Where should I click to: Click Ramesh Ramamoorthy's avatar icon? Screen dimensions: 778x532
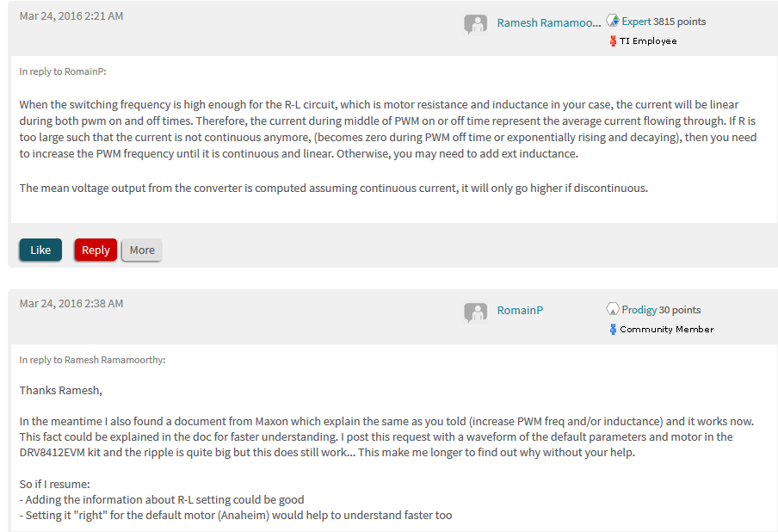pyautogui.click(x=475, y=24)
